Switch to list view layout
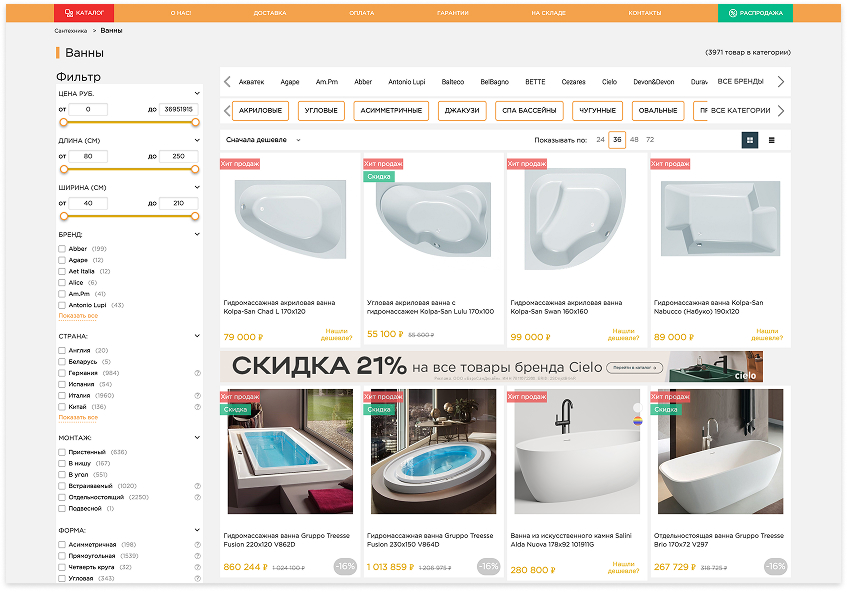This screenshot has width=847, height=592. pos(771,140)
